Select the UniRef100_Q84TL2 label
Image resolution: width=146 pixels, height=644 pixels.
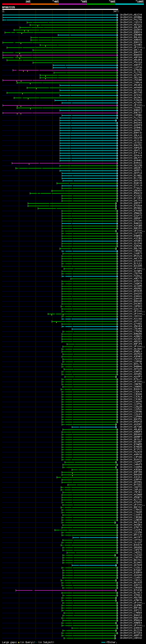(131, 151)
